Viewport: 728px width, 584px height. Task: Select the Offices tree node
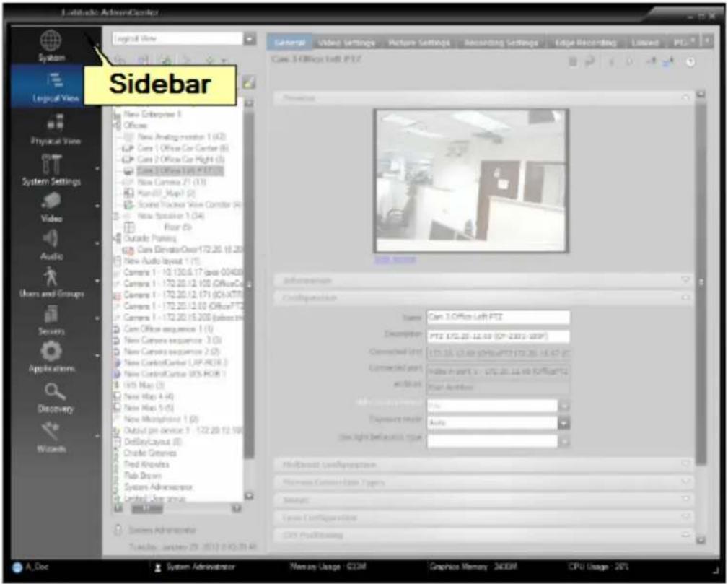click(135, 126)
